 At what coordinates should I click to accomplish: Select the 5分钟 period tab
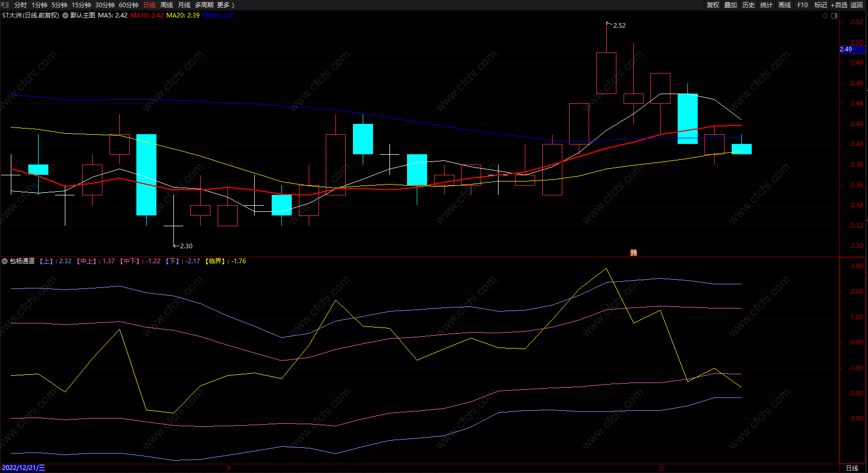pyautogui.click(x=60, y=5)
